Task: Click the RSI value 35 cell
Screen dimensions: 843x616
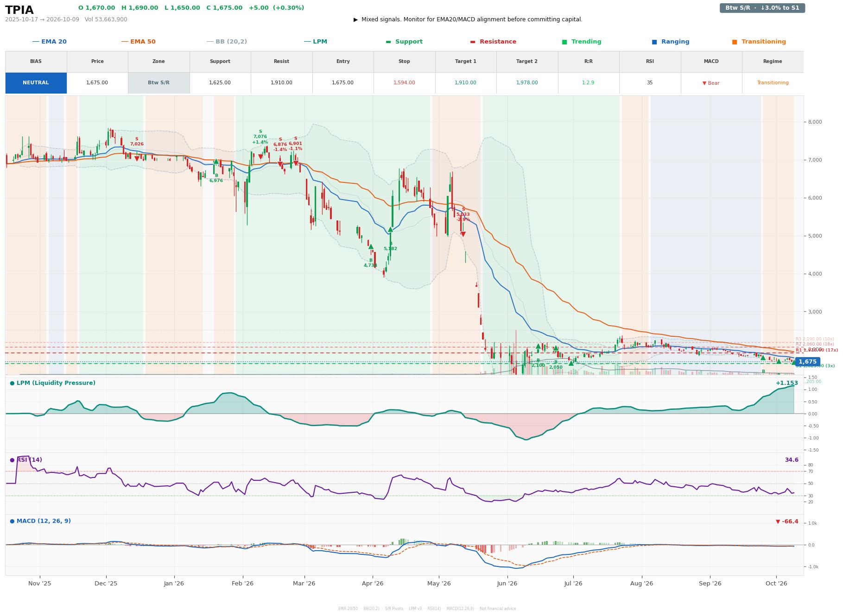Action: click(650, 83)
